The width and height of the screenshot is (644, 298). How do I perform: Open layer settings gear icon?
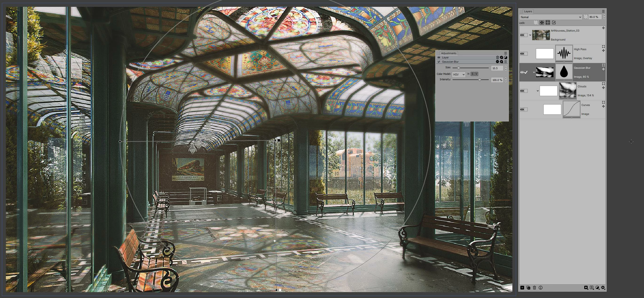[x=603, y=288]
